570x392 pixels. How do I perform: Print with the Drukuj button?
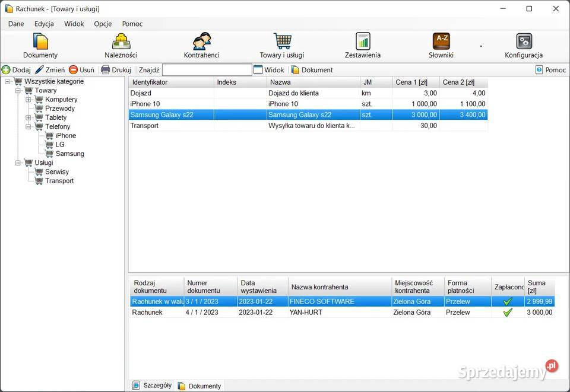pos(116,70)
